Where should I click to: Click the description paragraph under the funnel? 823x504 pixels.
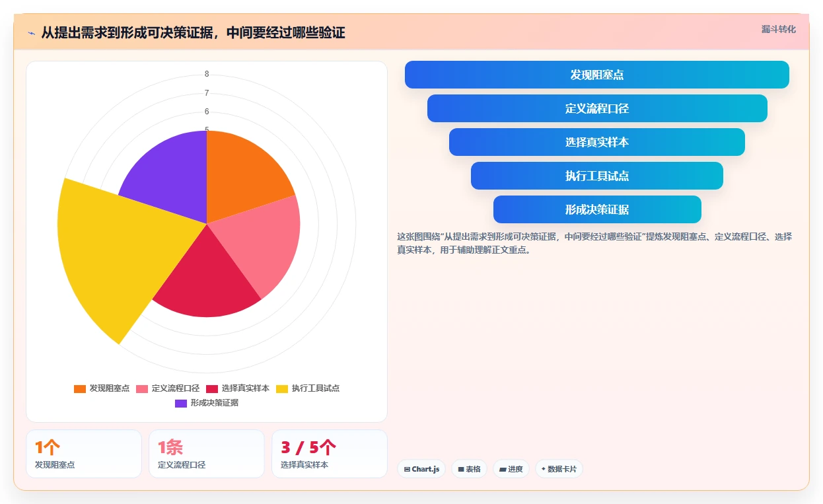(x=594, y=243)
